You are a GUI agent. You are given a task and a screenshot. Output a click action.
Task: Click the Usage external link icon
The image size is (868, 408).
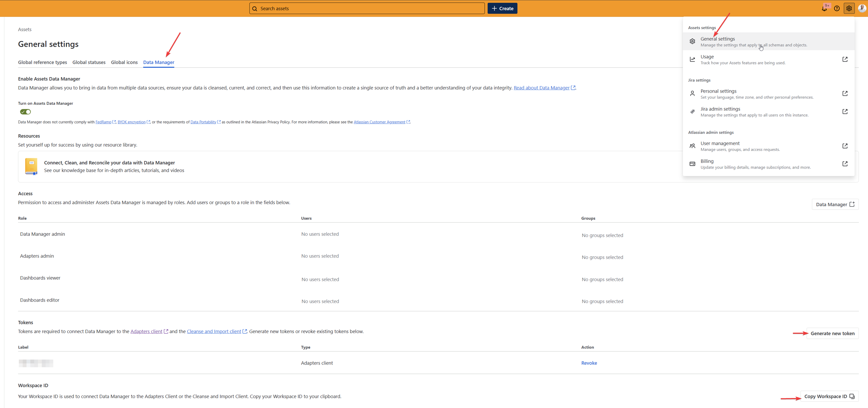(x=845, y=59)
